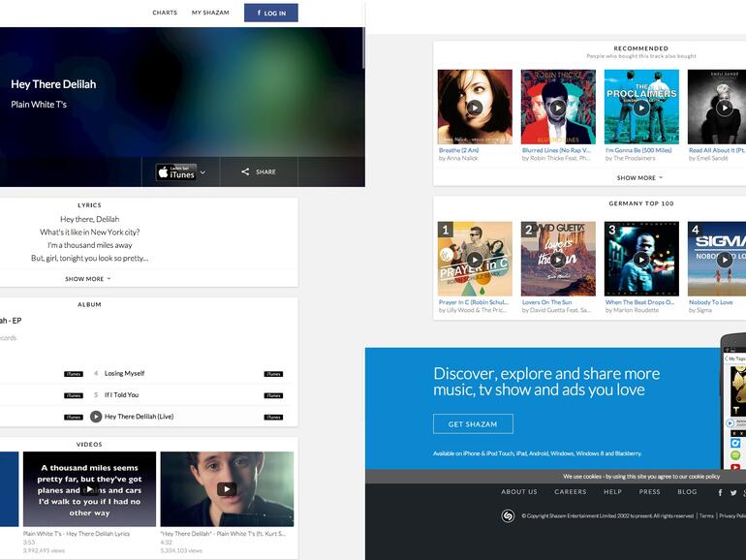Click right iTunes badge for Losing Myself
The image size is (746, 560).
pos(273,374)
